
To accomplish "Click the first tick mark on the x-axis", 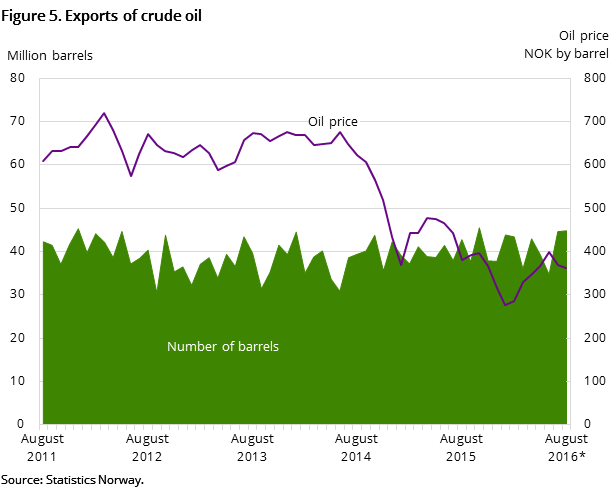I will click(40, 427).
